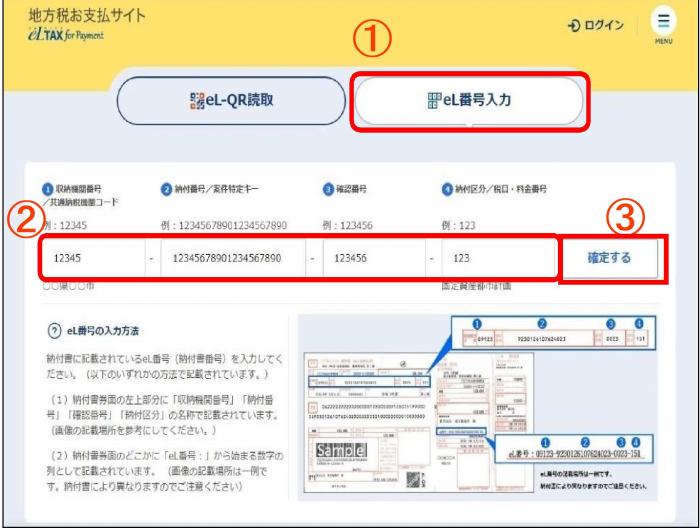Open the hamburger MENU icon
700x528 pixels.
[x=666, y=23]
